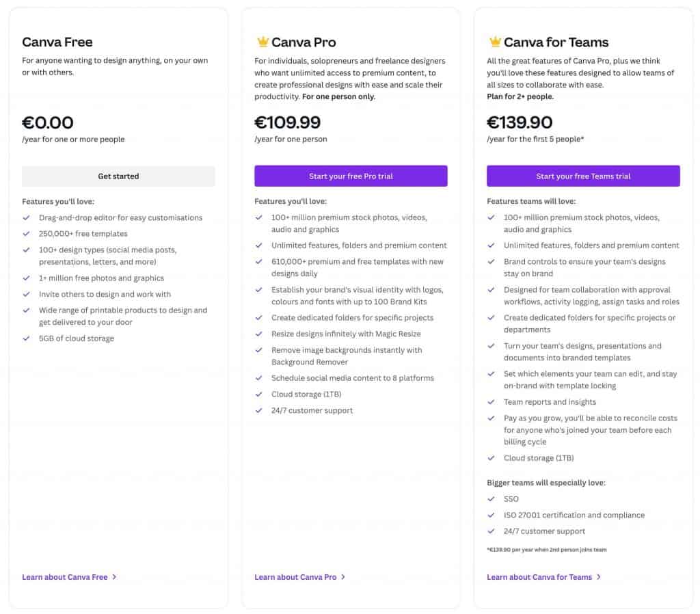Image resolution: width=700 pixels, height=614 pixels.
Task: Select the checkmark next to Drag-and-drop editor
Action: [x=27, y=217]
